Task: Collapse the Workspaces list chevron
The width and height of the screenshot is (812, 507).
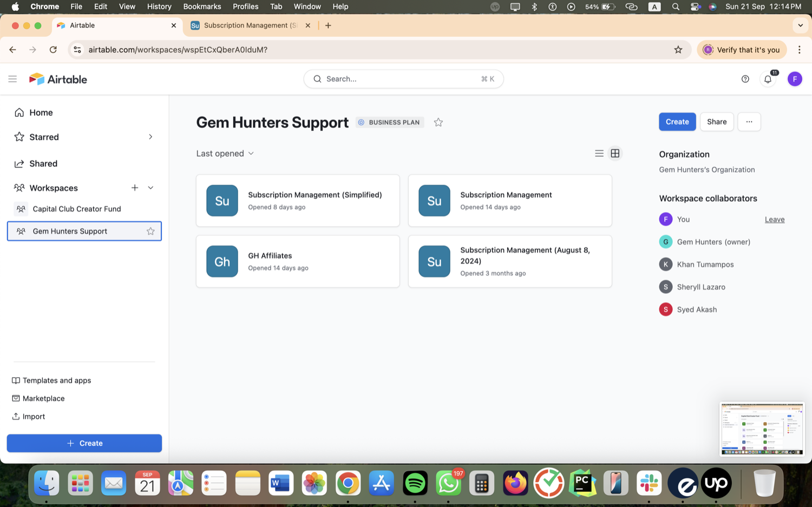Action: pos(150,188)
